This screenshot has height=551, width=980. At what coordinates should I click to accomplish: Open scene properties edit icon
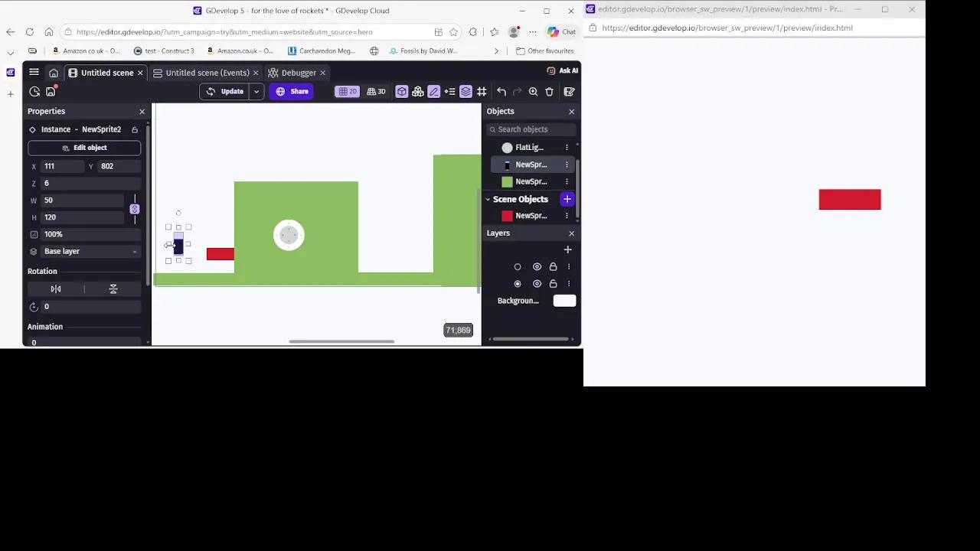point(570,92)
